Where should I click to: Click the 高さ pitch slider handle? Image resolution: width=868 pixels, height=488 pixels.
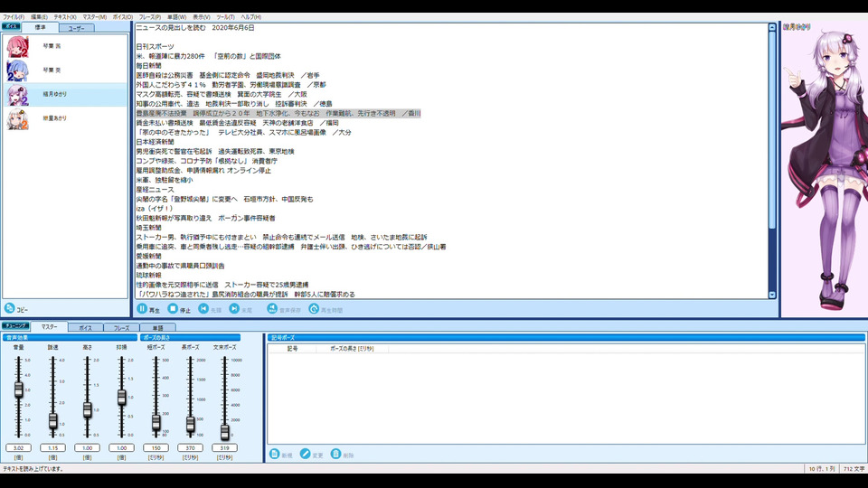coord(88,409)
